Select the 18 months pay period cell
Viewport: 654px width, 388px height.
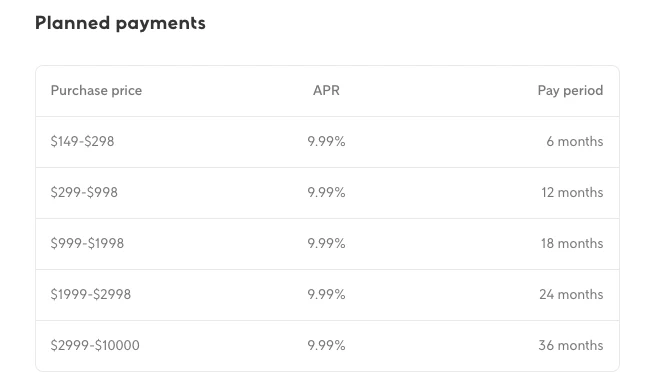pyautogui.click(x=572, y=243)
